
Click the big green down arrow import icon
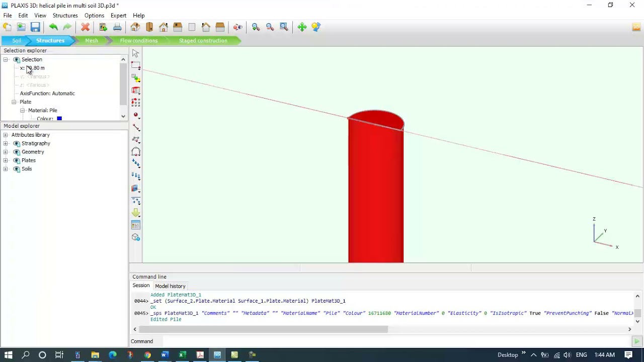(135, 213)
